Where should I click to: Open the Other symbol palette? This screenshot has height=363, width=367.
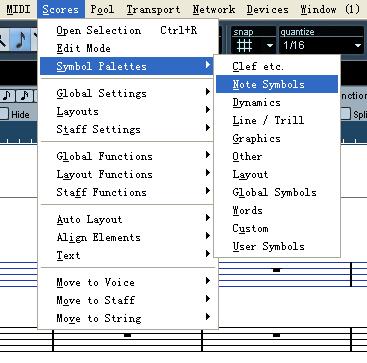click(277, 156)
